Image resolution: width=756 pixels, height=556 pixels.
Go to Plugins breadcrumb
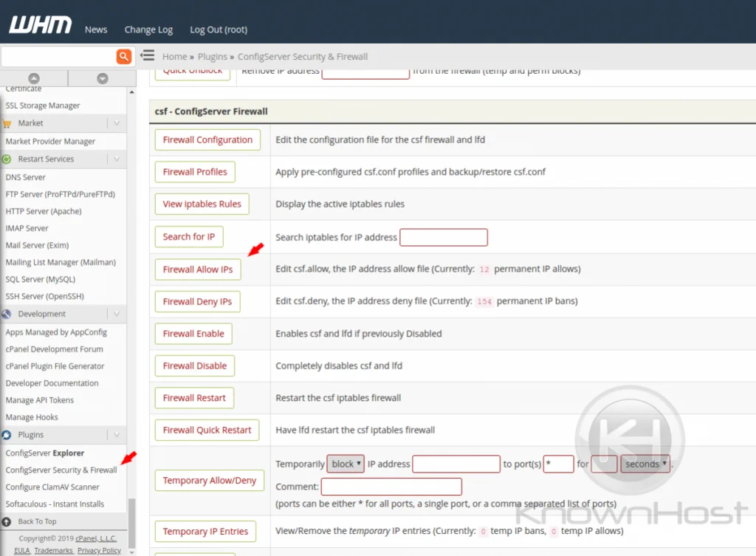coord(212,56)
